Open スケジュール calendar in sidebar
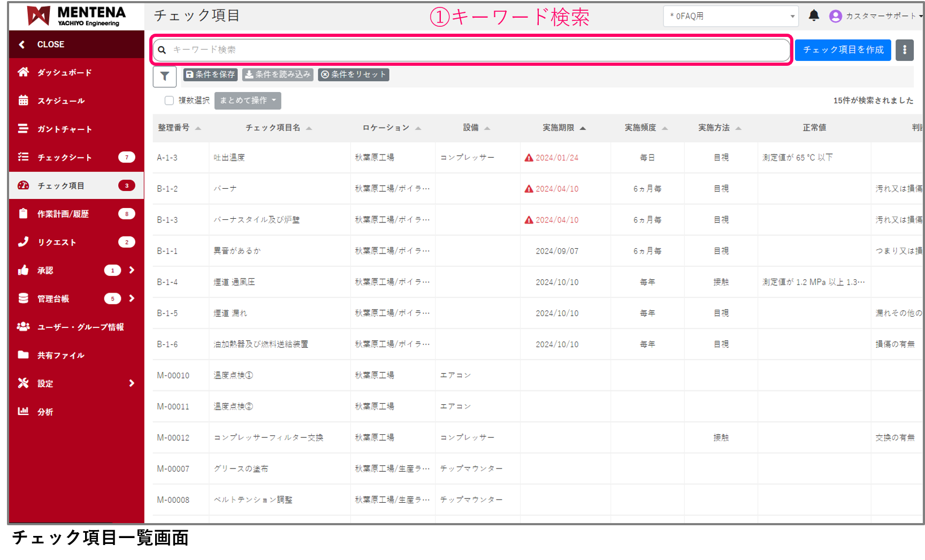The height and width of the screenshot is (560, 925). coord(60,101)
